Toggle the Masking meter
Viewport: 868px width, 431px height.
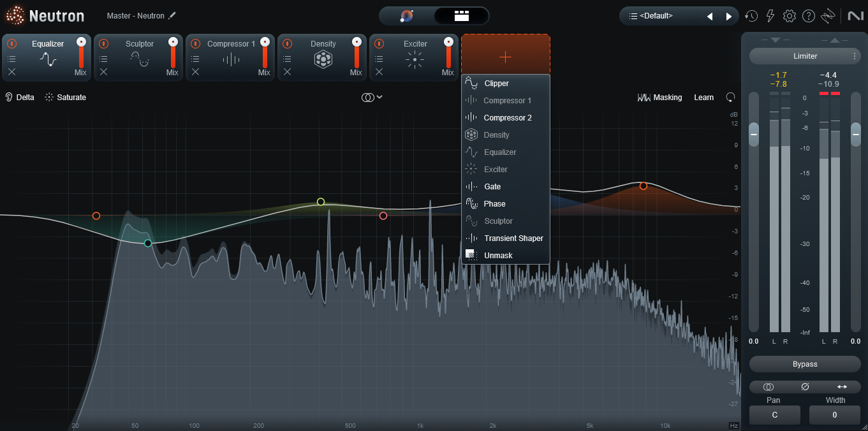[659, 98]
